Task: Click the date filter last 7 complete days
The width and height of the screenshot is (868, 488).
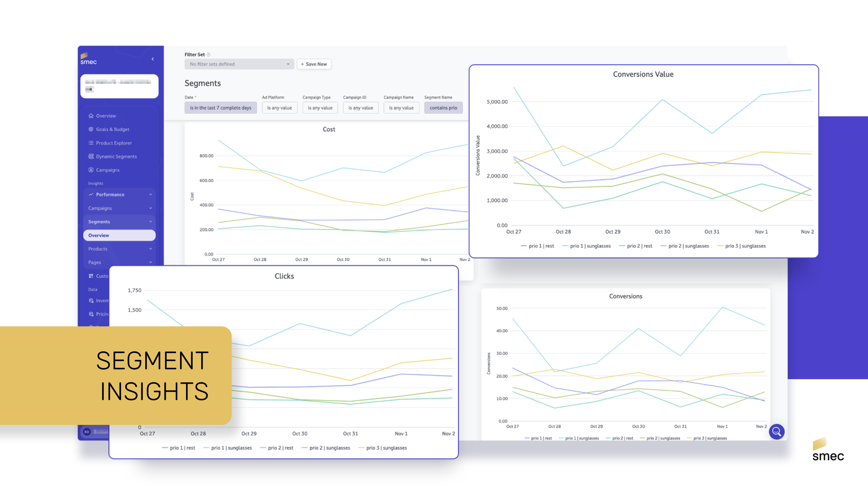Action: [220, 108]
